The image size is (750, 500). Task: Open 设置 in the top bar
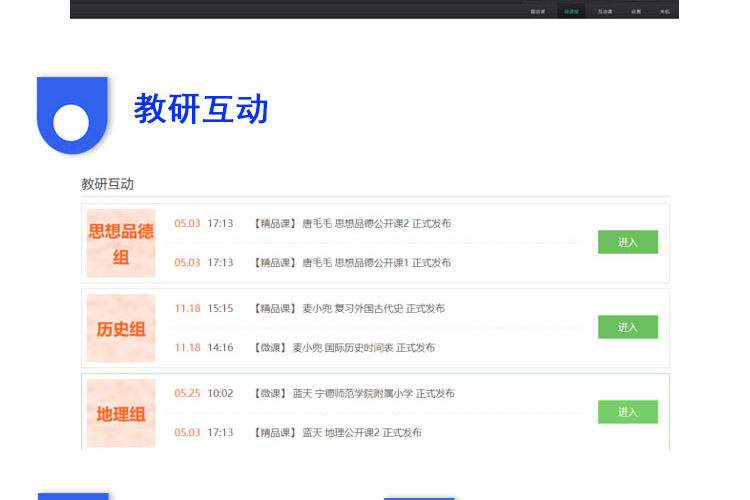636,12
